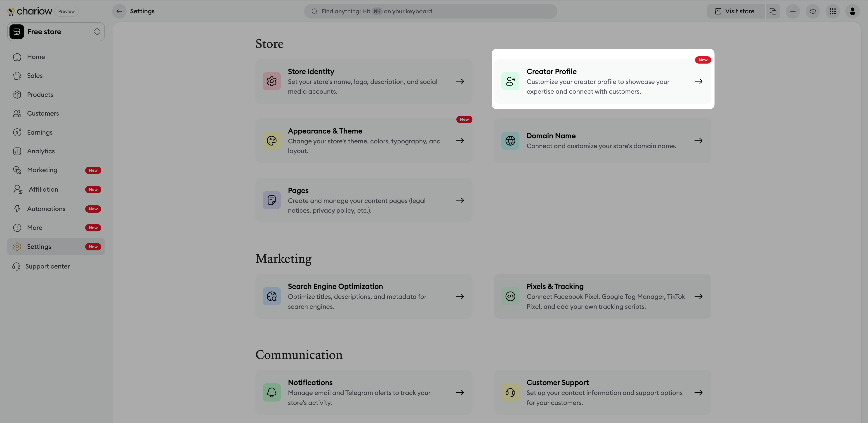Open the Notifications settings card
Screen dimensions: 868x423
[363, 392]
